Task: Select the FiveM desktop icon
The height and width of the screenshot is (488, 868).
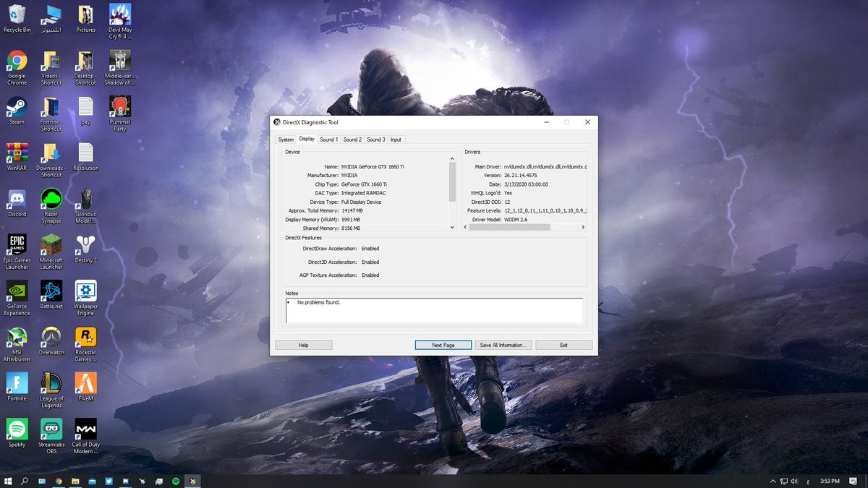Action: tap(85, 387)
